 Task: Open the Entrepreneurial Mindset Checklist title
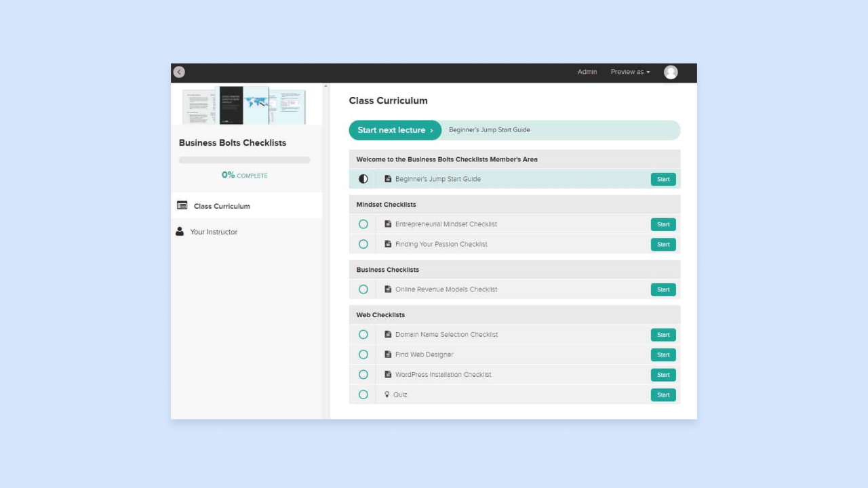446,224
